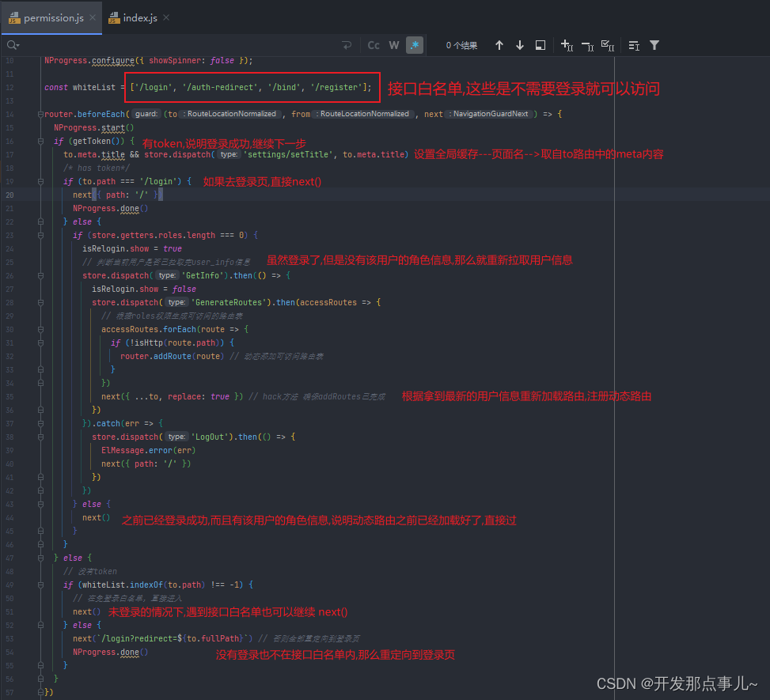Image resolution: width=770 pixels, height=700 pixels.
Task: Collapse isHttp if fold at line 31
Action: click(x=41, y=343)
